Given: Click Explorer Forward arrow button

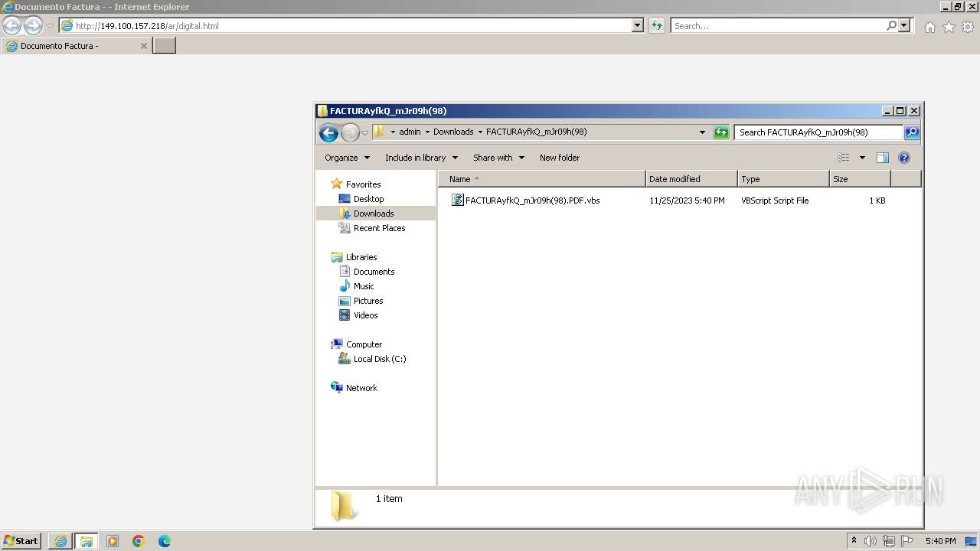Looking at the screenshot, I should (x=350, y=132).
